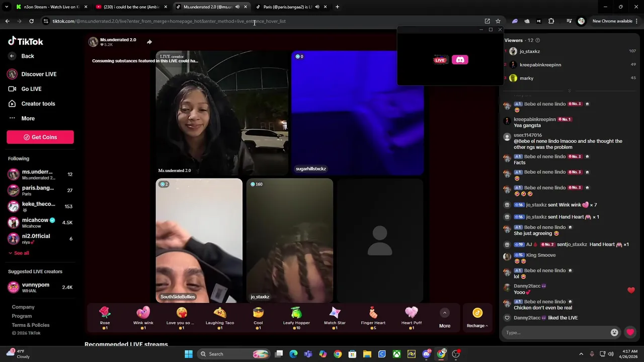The image size is (644, 362).
Task: Click Discord icon in popup window
Action: click(460, 60)
